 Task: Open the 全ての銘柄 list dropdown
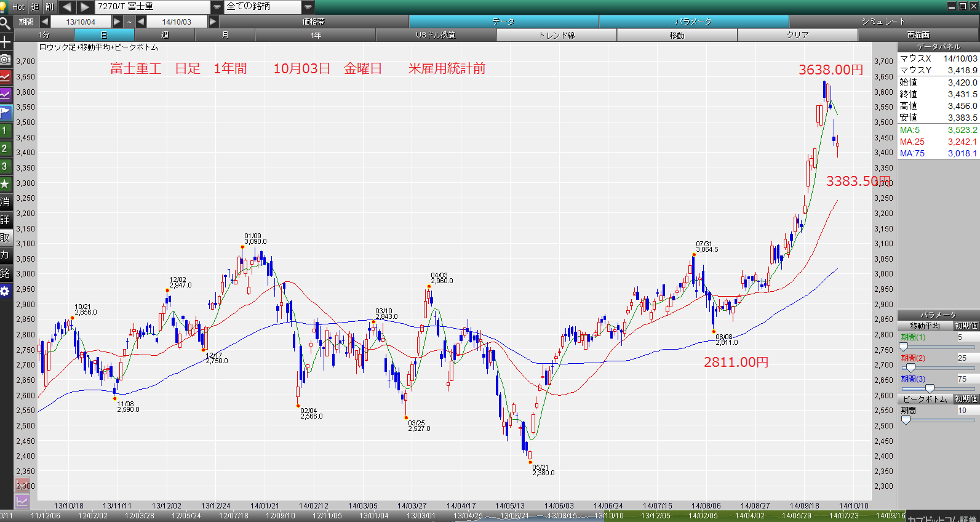[x=308, y=7]
